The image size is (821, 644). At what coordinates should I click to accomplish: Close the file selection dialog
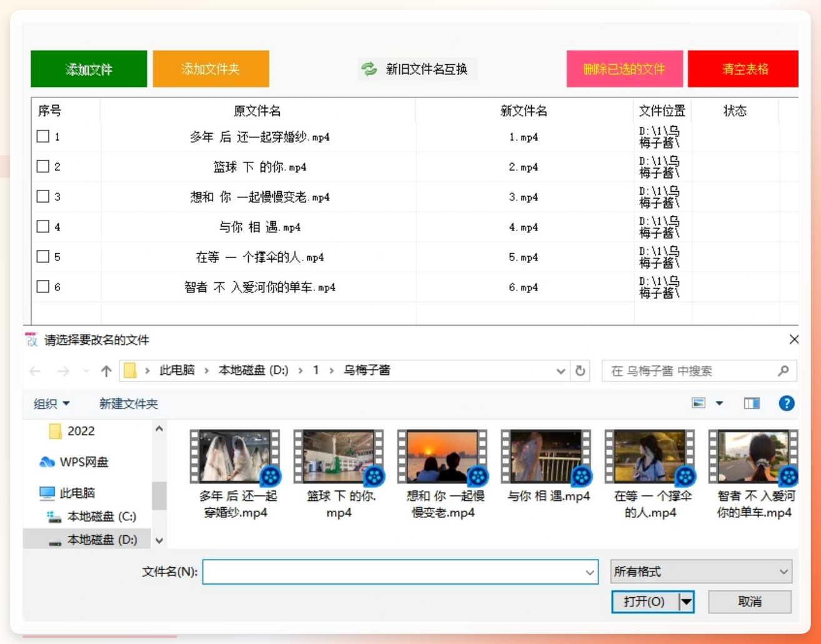click(794, 339)
